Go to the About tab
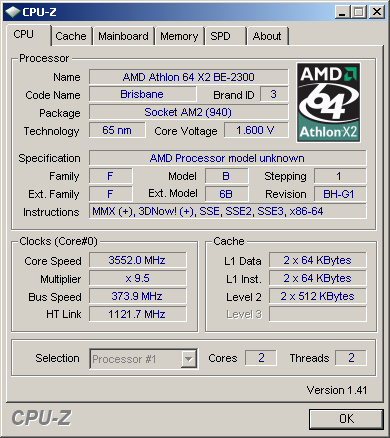Viewport: 390px width, 438px height. 267,36
